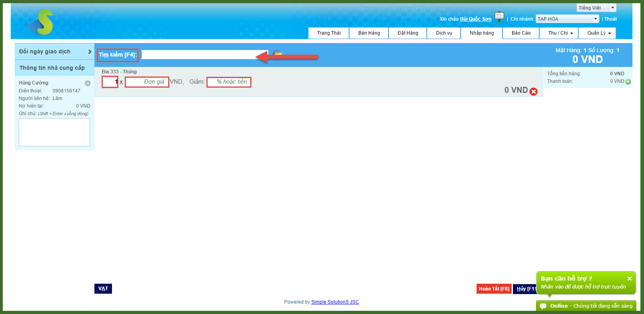Screen dimensions: 644x314
Task: Expand the Quản Lý menu
Action: [x=599, y=33]
